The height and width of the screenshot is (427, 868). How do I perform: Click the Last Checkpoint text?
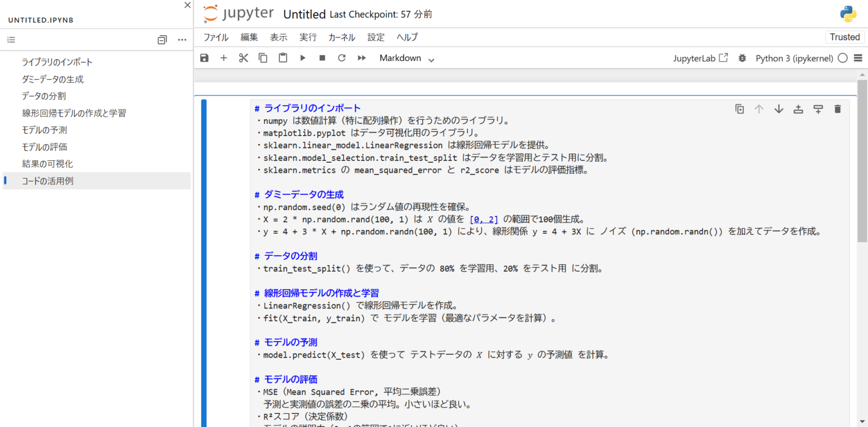(381, 14)
